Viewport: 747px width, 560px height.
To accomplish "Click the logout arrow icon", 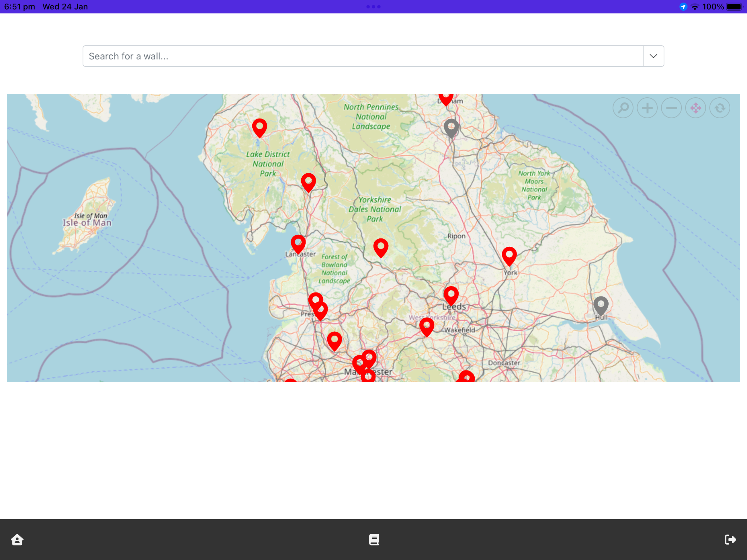I will pyautogui.click(x=730, y=539).
